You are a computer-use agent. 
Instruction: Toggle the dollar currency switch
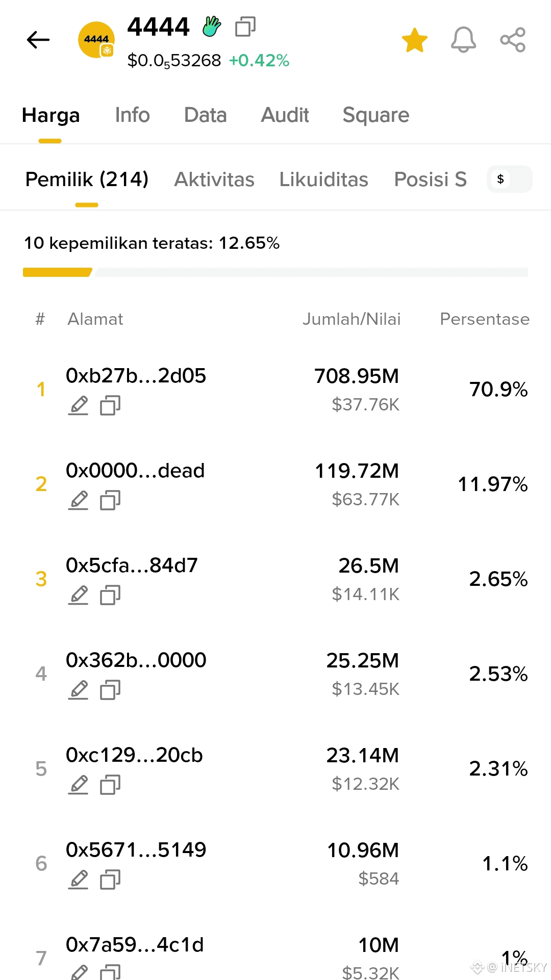click(510, 179)
